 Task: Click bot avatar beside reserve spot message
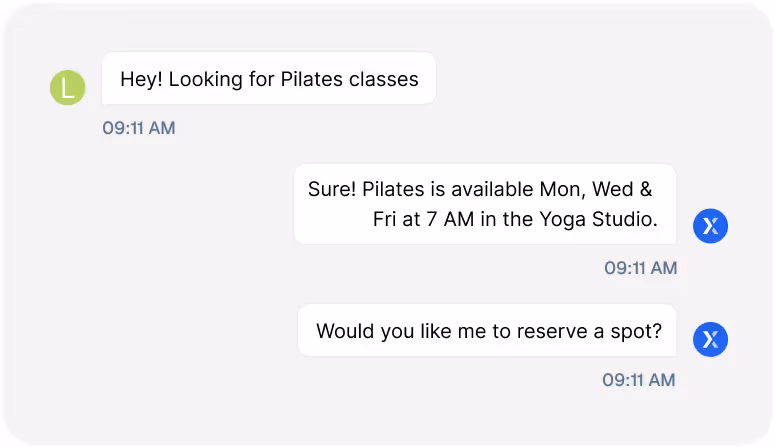click(710, 340)
